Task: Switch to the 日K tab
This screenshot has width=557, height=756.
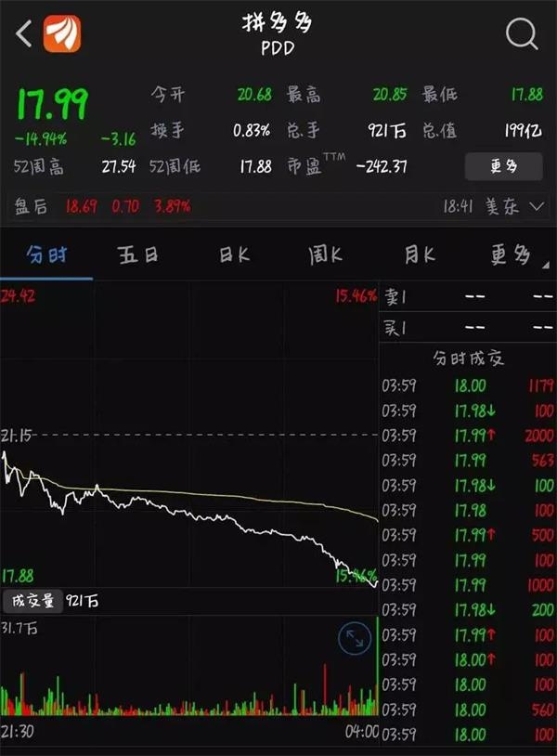Action: (234, 254)
